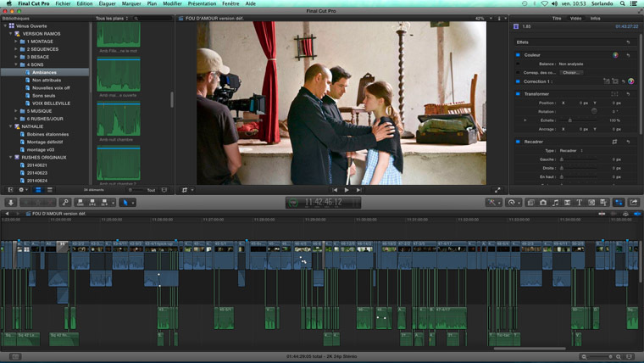Screen dimensions: 644x363
Task: Open the music and sound browser
Action: 555,202
